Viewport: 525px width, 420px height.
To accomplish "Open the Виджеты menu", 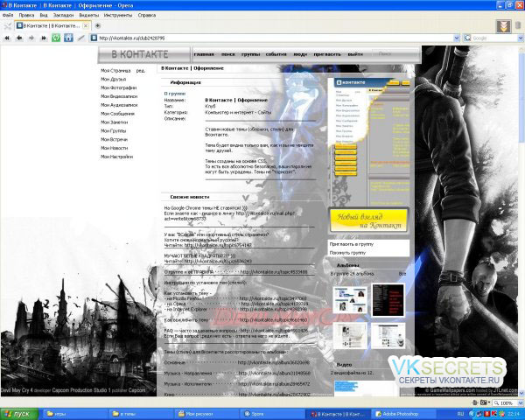I will click(89, 15).
